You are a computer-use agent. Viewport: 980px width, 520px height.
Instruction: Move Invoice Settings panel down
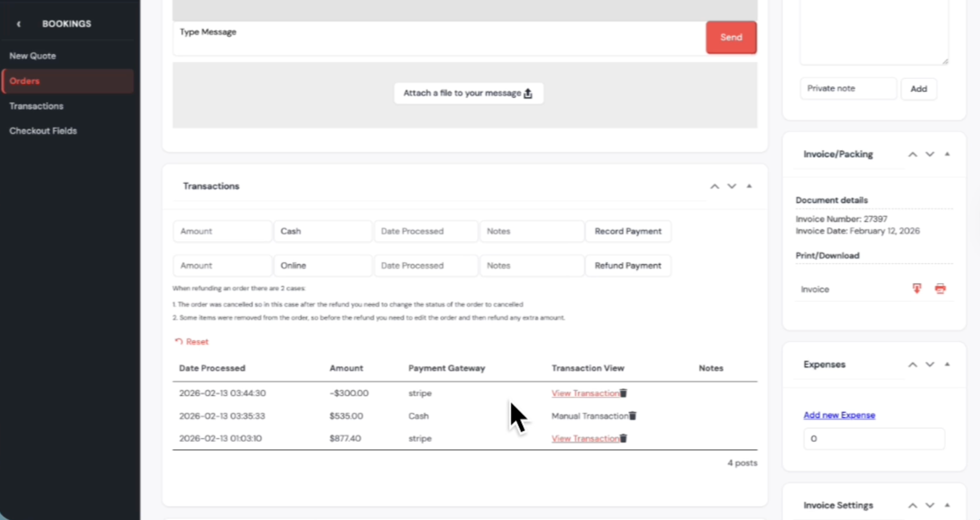point(930,506)
